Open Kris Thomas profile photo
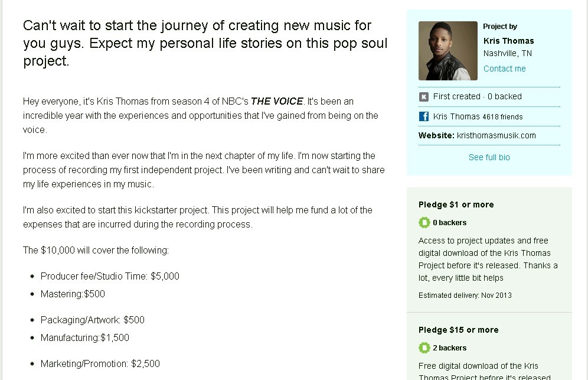The image size is (588, 380). [x=448, y=51]
